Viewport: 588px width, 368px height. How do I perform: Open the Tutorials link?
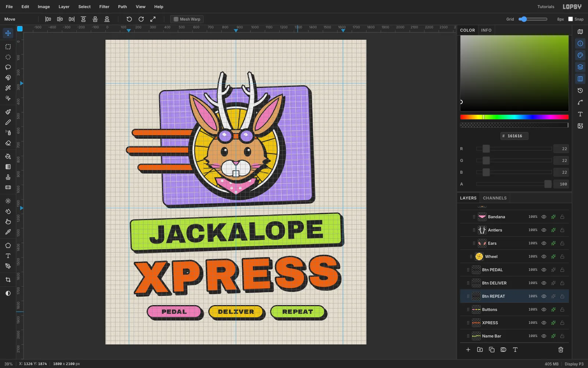546,7
